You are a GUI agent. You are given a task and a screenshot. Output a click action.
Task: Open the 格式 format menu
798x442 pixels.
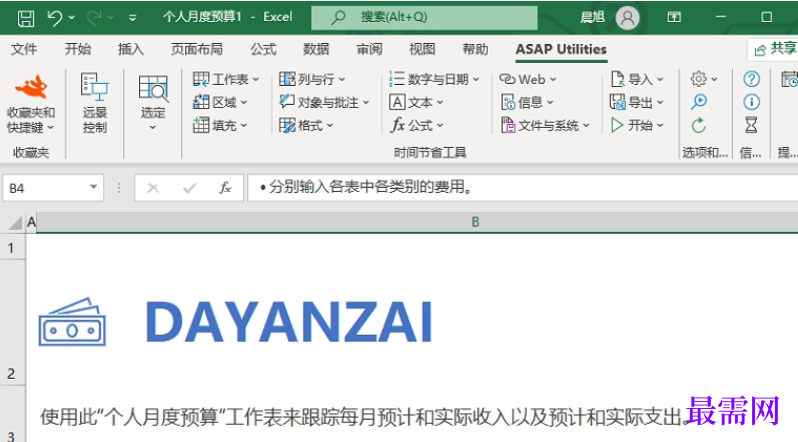tap(306, 125)
